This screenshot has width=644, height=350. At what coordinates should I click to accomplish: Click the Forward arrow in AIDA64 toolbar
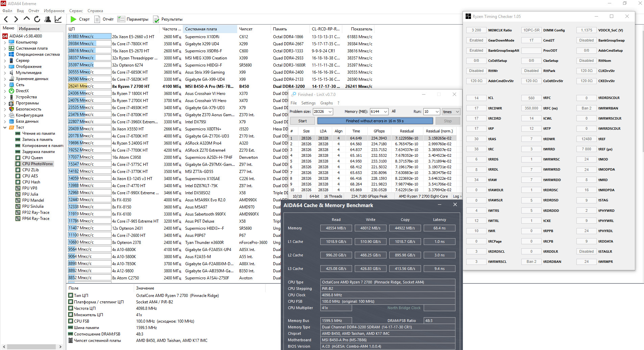point(16,19)
